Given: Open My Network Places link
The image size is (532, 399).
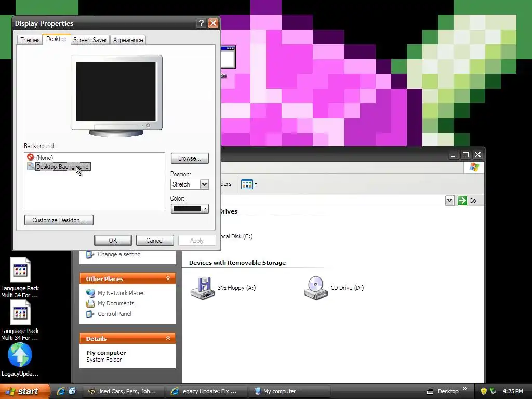Looking at the screenshot, I should (x=121, y=293).
